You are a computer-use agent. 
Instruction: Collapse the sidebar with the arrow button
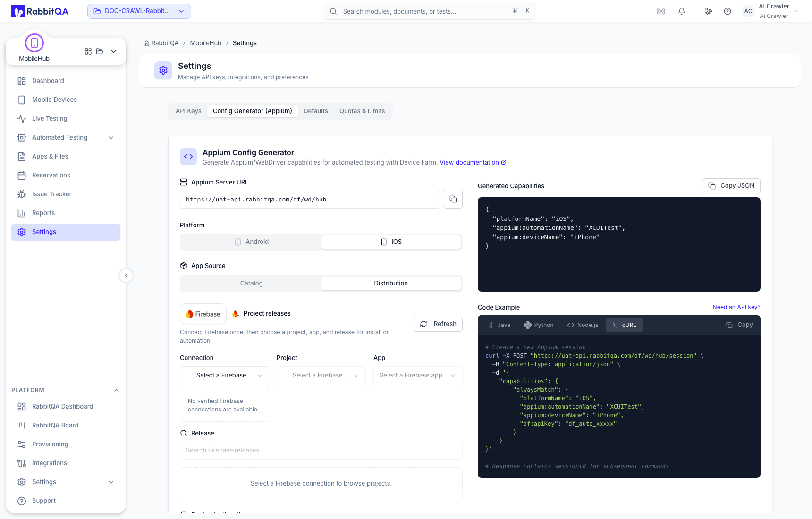coord(126,276)
